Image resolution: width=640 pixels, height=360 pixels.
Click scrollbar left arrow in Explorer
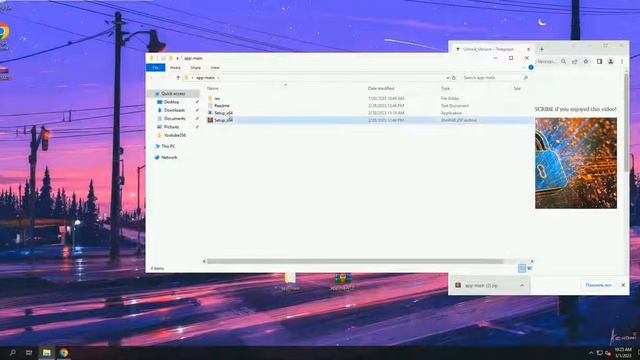(x=204, y=261)
